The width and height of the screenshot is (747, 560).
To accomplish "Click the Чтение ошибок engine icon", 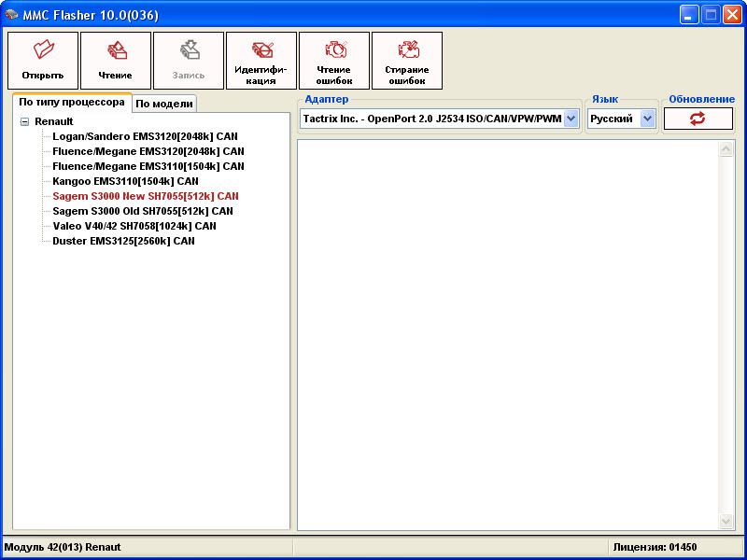I will tap(334, 50).
